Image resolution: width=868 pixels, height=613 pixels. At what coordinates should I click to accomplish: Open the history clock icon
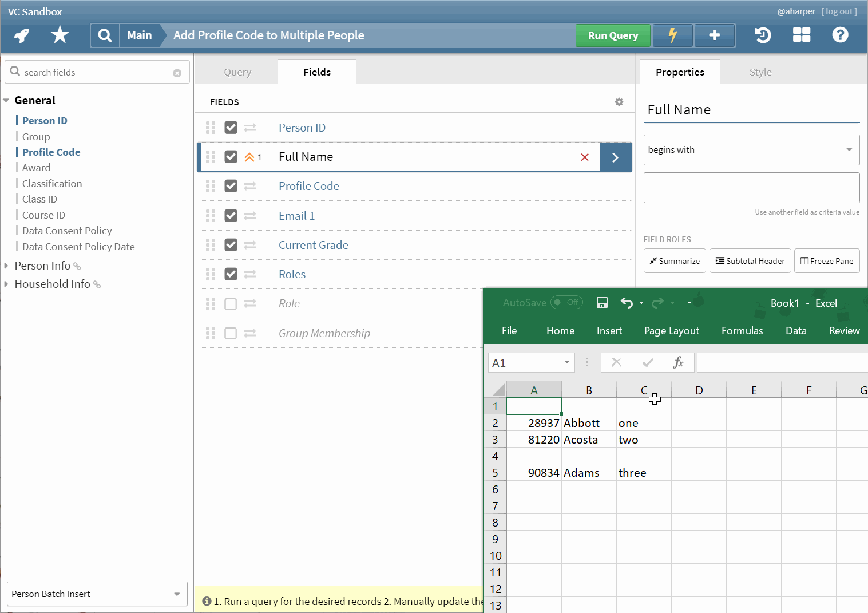(763, 35)
